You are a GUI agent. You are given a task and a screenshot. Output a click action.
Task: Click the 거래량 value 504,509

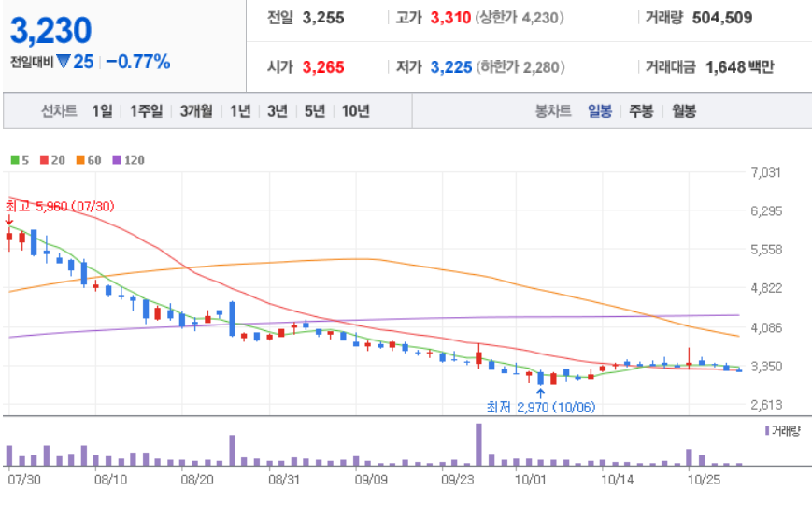(722, 18)
